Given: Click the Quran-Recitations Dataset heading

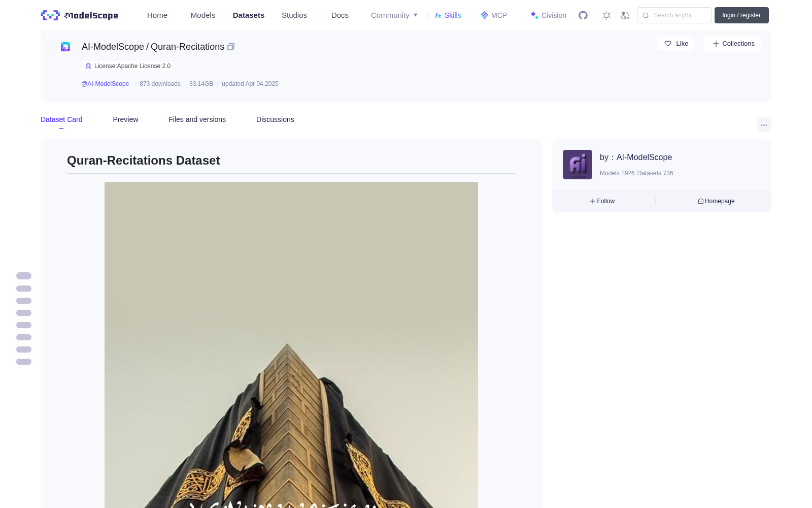Looking at the screenshot, I should click(x=144, y=161).
